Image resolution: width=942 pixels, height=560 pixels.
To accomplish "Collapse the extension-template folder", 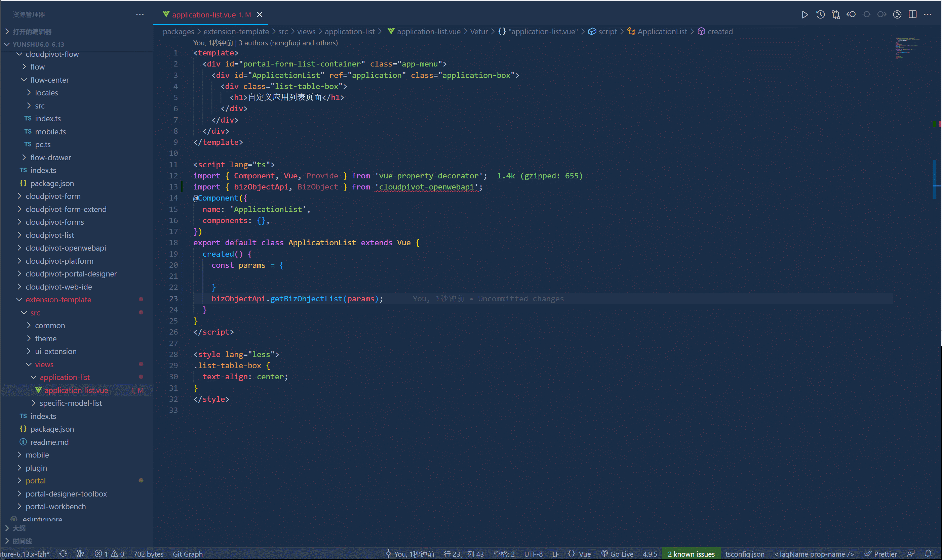I will point(77,300).
